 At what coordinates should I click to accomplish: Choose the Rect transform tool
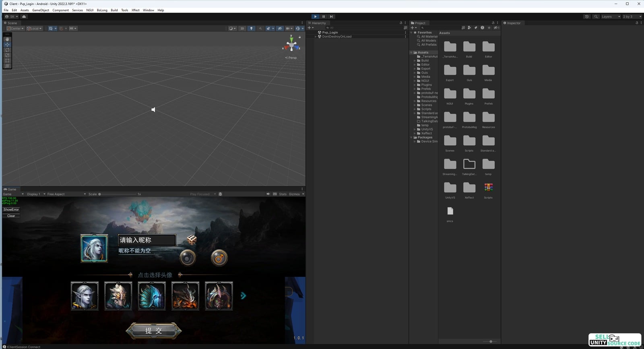tap(7, 60)
